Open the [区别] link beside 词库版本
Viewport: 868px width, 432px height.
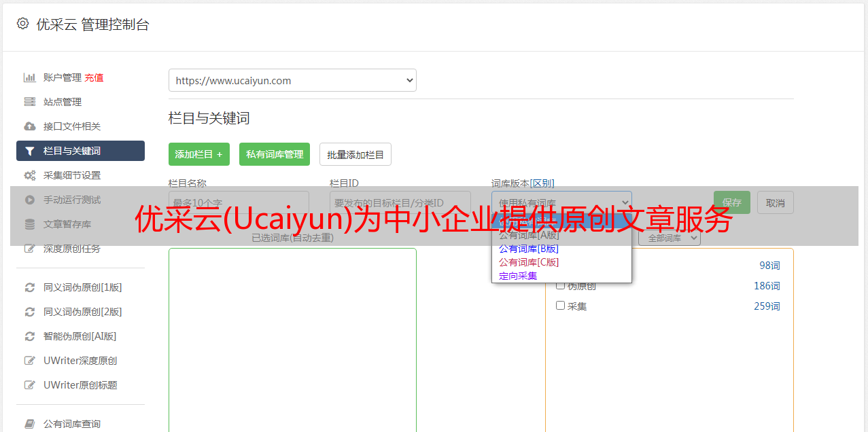(x=542, y=183)
